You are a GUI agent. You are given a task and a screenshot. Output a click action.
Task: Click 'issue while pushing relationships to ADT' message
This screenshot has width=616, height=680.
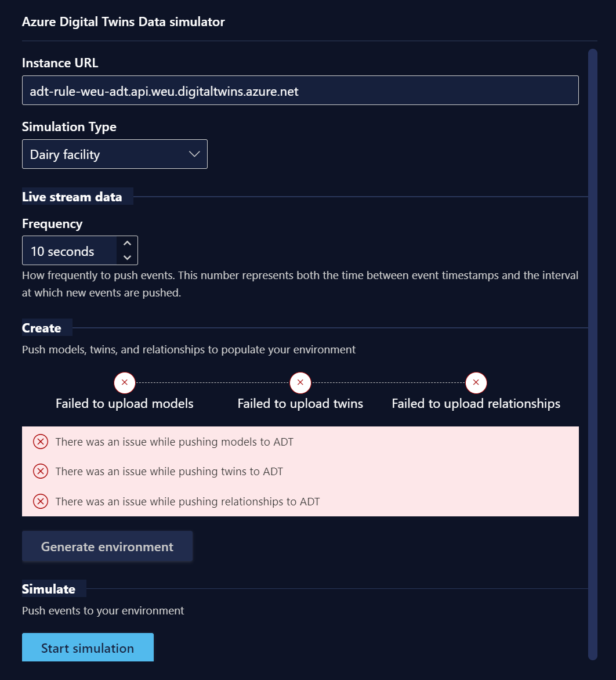[187, 501]
